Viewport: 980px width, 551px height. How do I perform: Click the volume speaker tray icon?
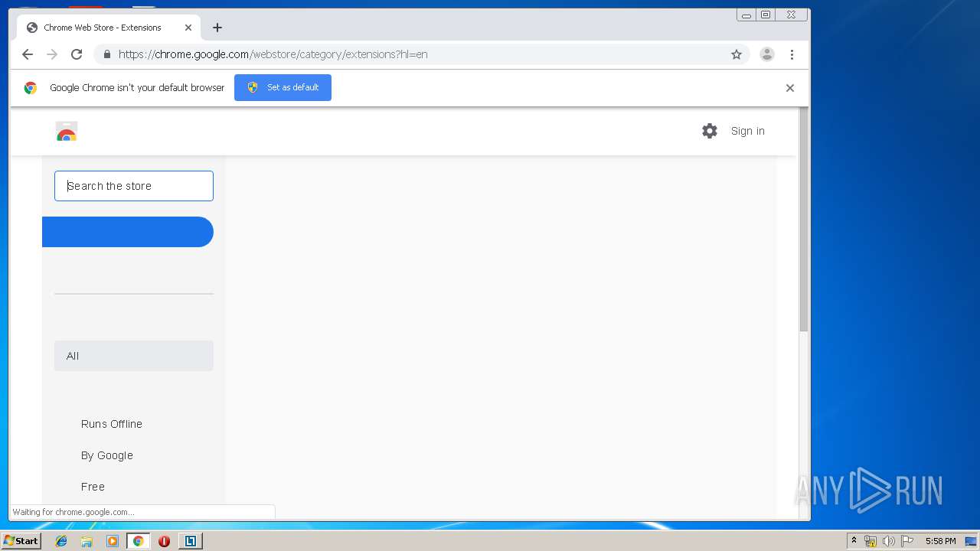click(888, 541)
